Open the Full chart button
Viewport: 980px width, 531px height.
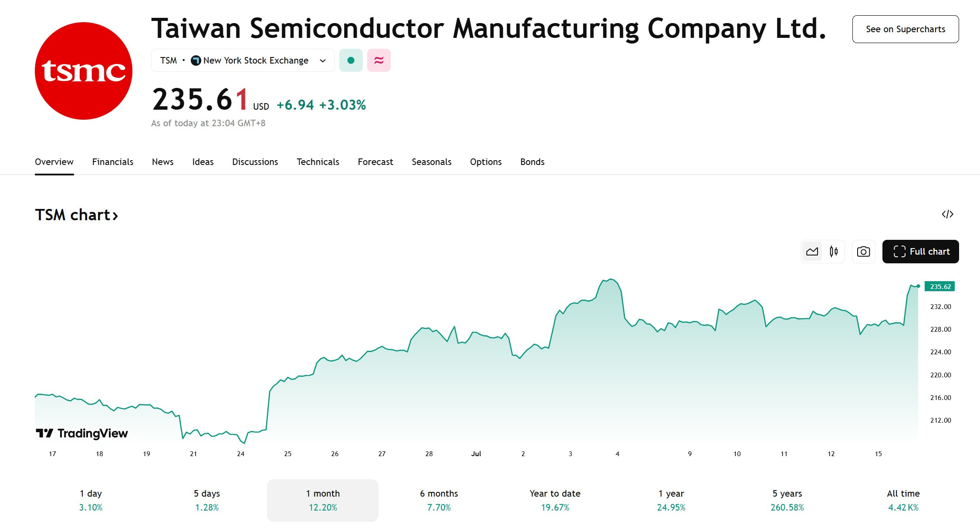(x=921, y=252)
